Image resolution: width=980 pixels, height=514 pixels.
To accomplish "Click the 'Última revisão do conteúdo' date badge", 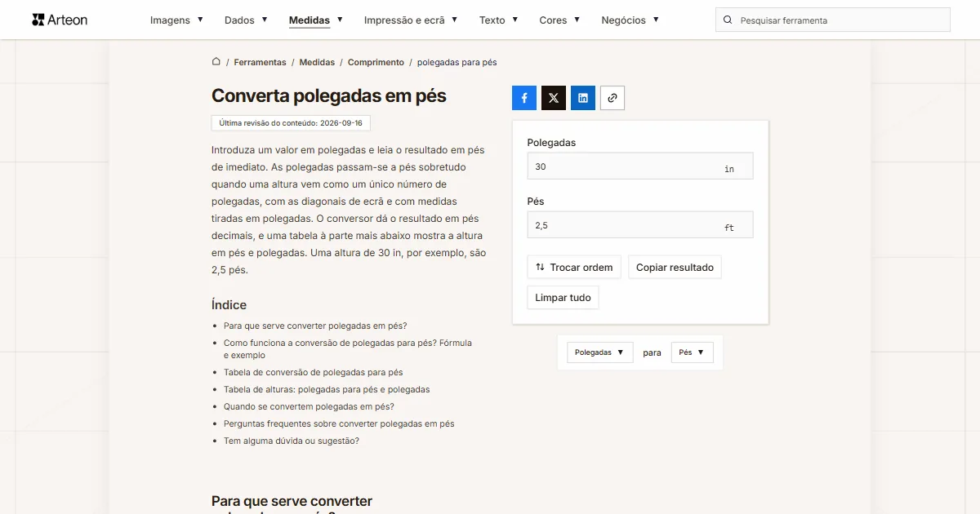I will (x=291, y=123).
